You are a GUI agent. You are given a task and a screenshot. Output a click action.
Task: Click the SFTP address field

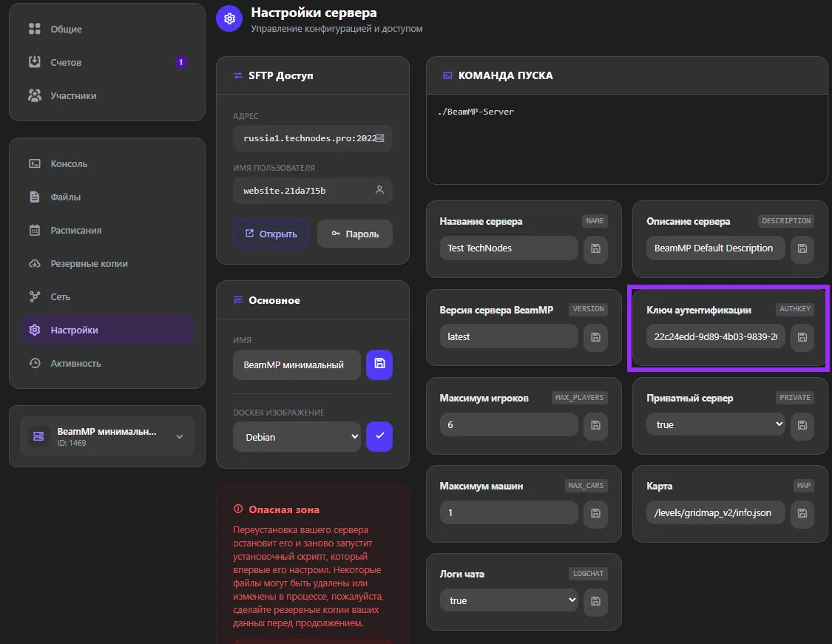[x=313, y=138]
